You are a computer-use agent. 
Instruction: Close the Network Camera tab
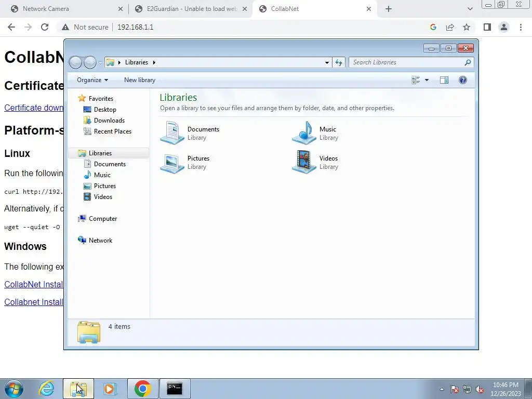pos(121,9)
